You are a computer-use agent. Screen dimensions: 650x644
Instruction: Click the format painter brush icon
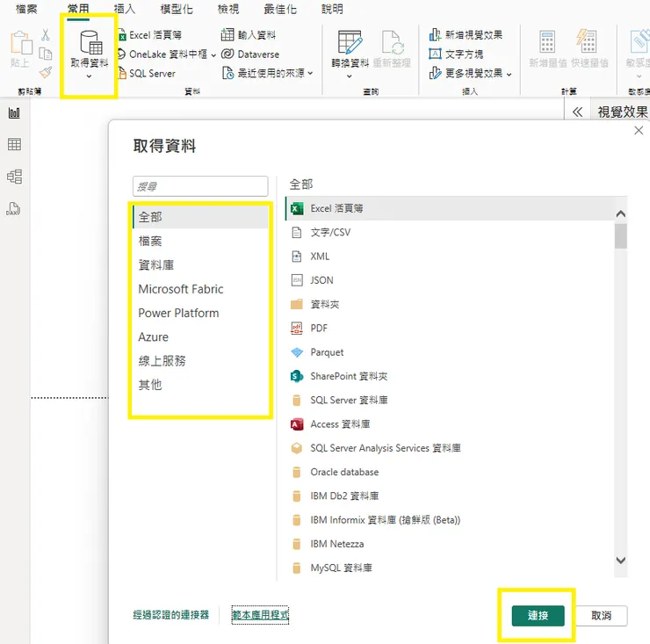point(46,73)
